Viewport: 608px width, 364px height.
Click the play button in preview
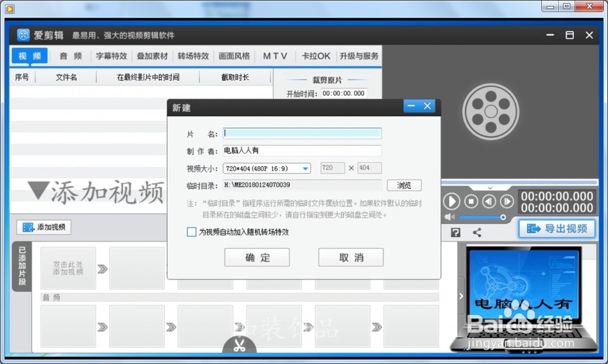(451, 201)
